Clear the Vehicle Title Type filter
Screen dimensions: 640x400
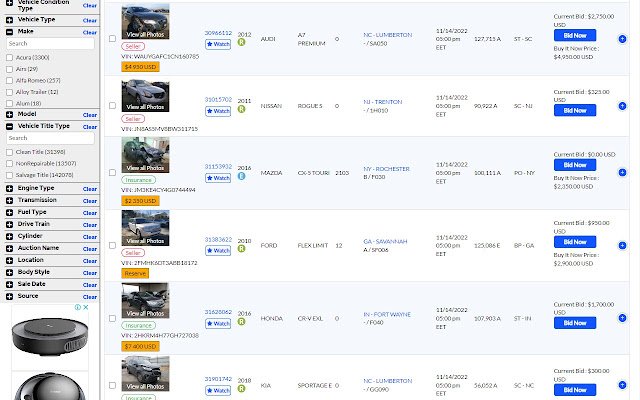(x=90, y=127)
